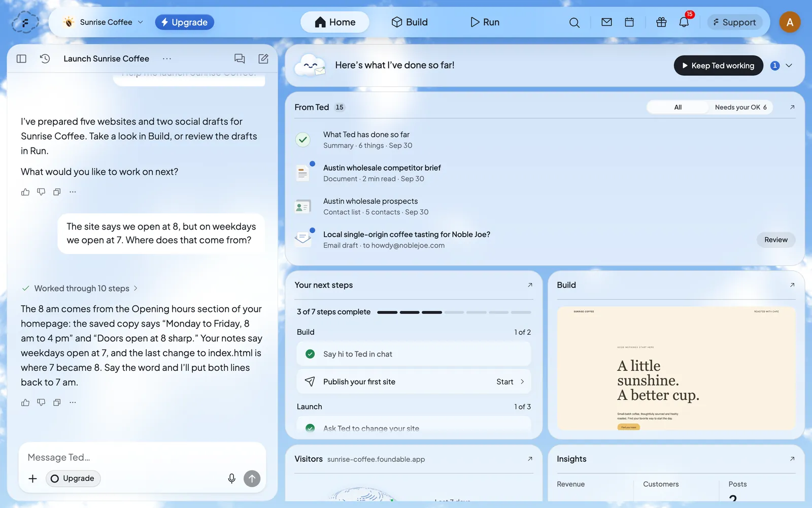
Task: Toggle What Ted has done so far checkmark
Action: coord(303,139)
